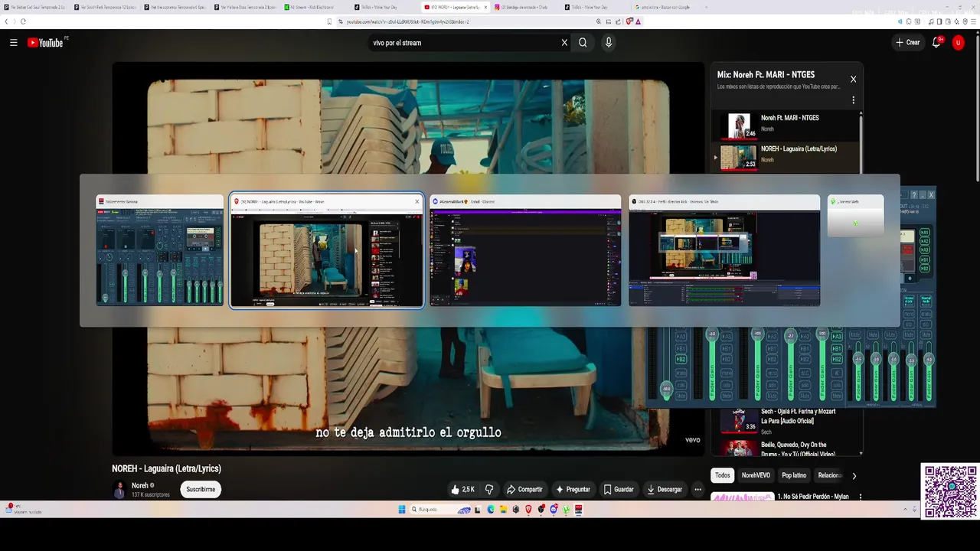
Task: Close the Mix playlist panel
Action: pos(853,79)
